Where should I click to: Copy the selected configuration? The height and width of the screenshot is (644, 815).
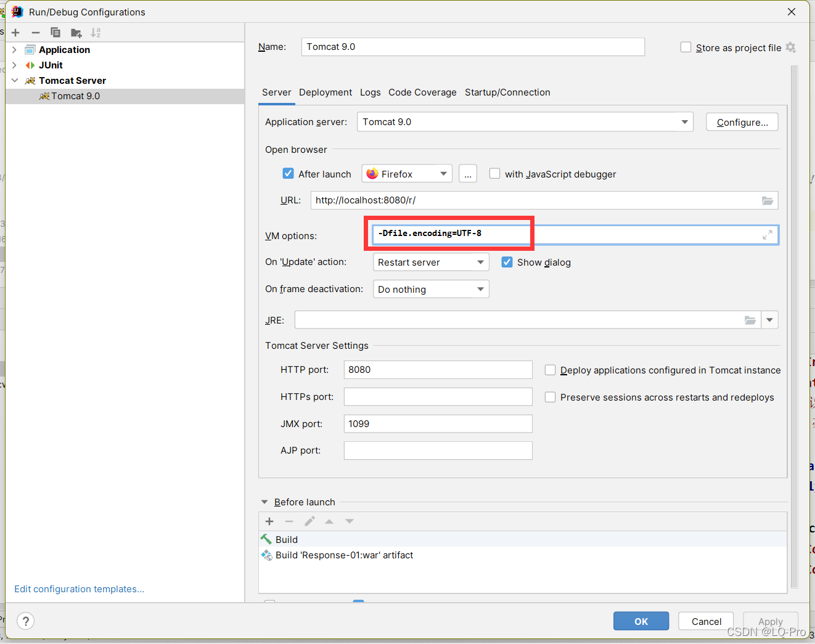pyautogui.click(x=55, y=33)
